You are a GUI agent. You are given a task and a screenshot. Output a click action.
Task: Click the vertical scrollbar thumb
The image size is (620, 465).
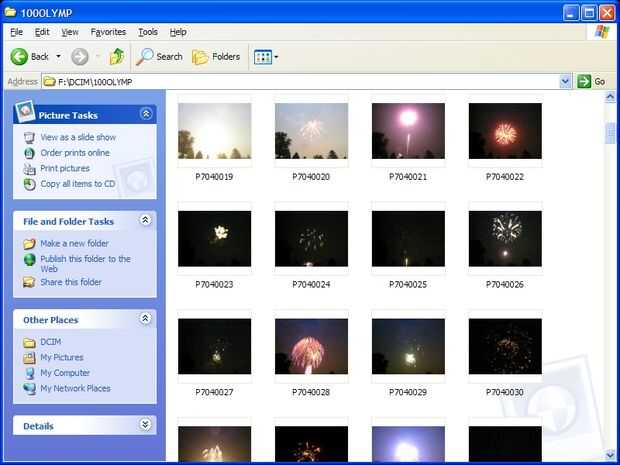coord(610,133)
